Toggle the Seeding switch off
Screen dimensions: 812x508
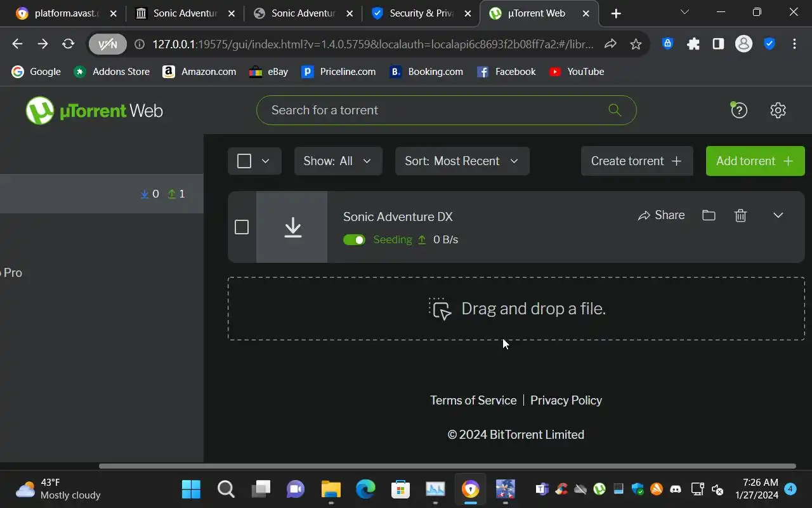pyautogui.click(x=354, y=239)
